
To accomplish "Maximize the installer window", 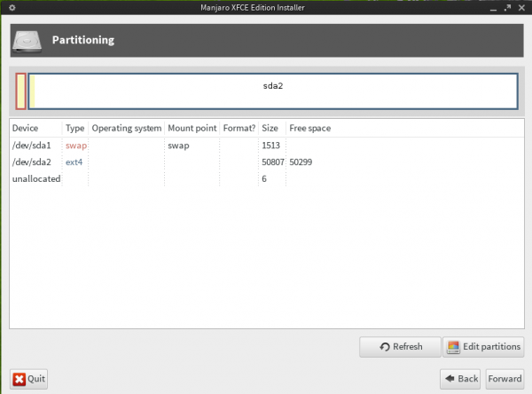I will click(x=507, y=7).
